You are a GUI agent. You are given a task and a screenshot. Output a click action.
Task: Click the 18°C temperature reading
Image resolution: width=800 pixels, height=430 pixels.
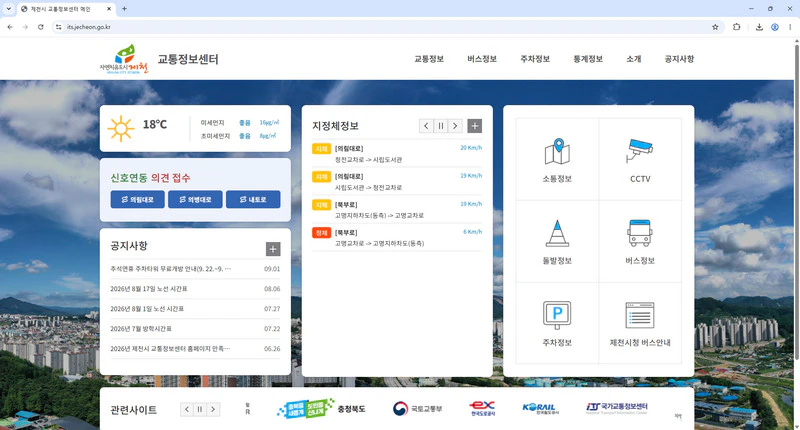coord(155,124)
